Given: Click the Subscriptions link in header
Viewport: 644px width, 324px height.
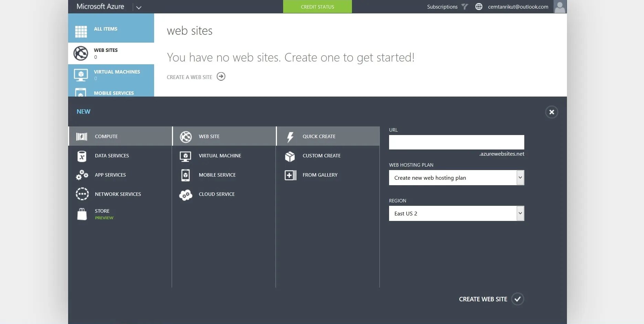Looking at the screenshot, I should tap(442, 7).
